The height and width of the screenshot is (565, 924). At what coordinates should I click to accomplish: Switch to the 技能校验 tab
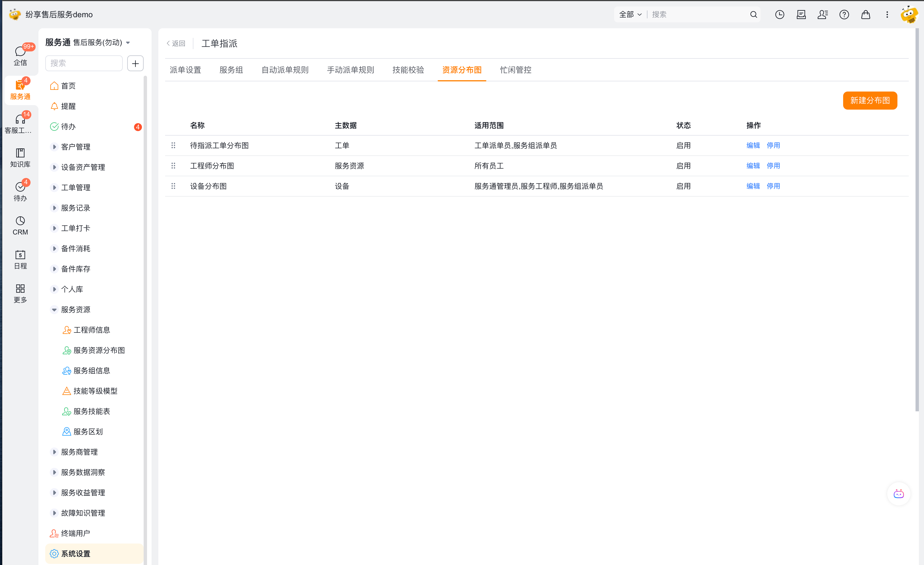click(x=408, y=70)
